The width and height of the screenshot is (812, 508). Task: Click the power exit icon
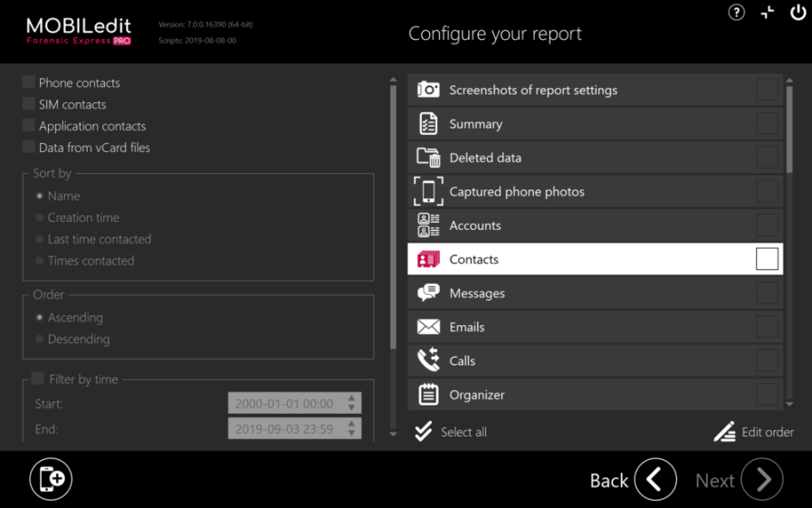tap(798, 13)
